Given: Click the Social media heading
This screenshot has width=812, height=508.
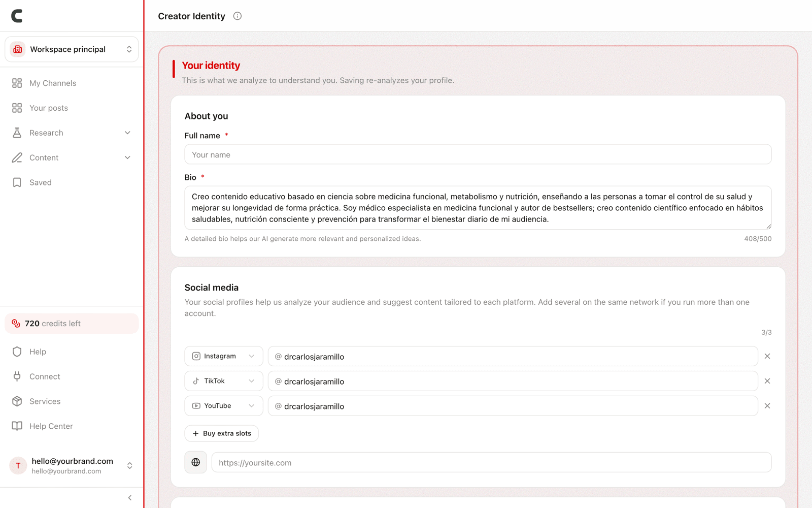Looking at the screenshot, I should pos(212,288).
